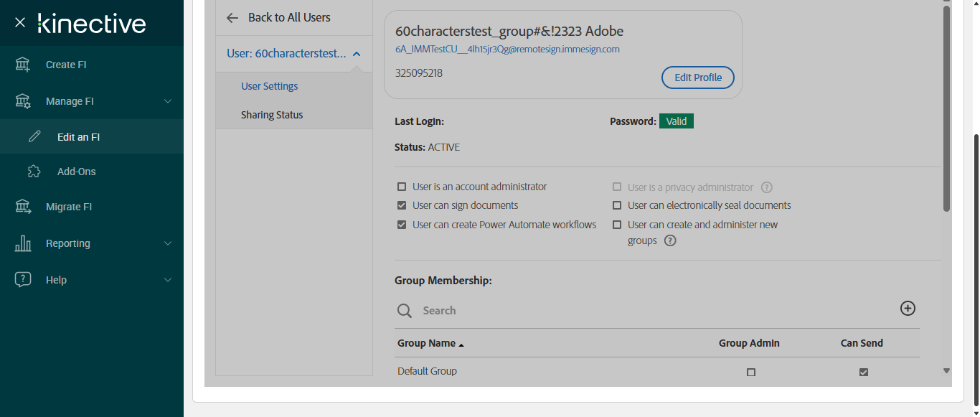Viewport: 980px width, 417px height.
Task: Collapse the User section chevron
Action: pos(357,54)
